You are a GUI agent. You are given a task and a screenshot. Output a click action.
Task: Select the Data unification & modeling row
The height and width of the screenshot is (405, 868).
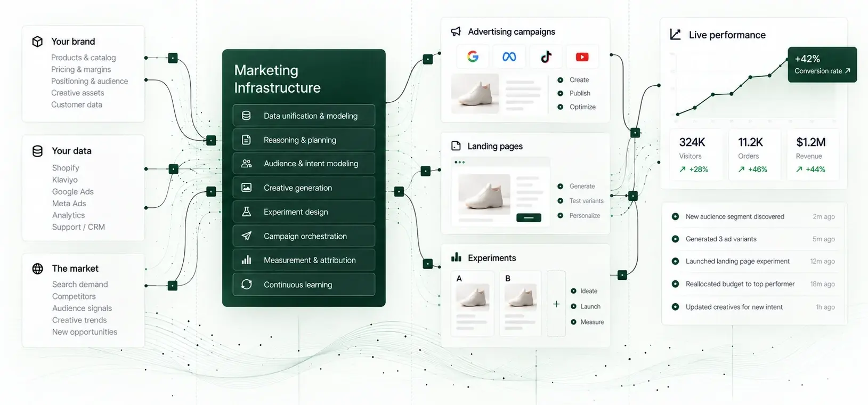(304, 116)
